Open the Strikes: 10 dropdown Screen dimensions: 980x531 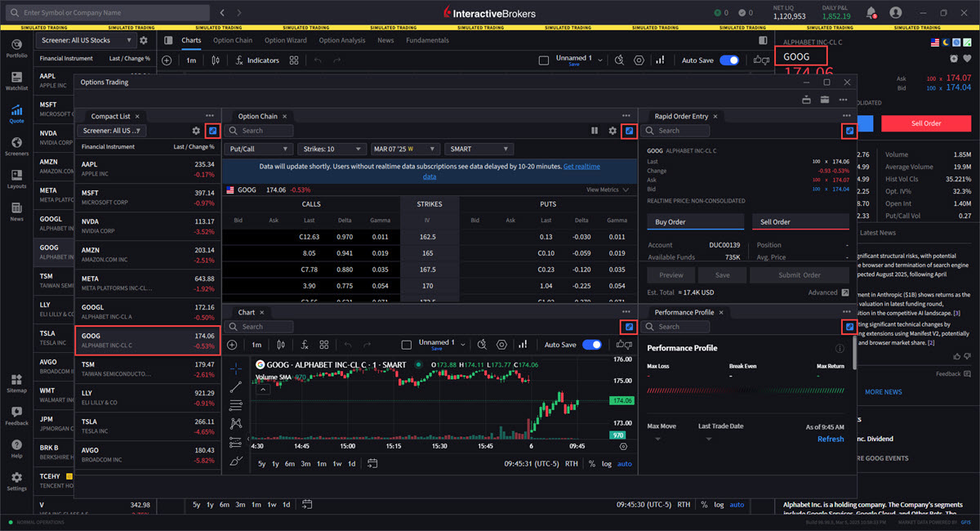332,149
